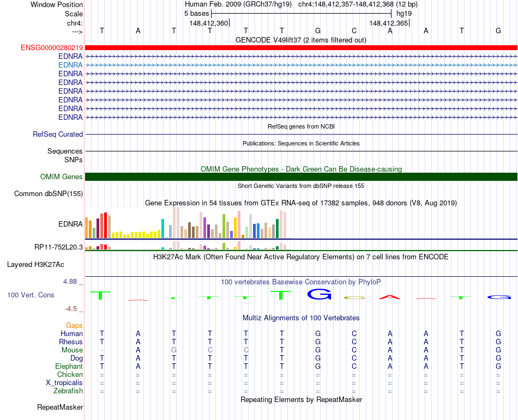
Task: Open the OMIM Gene Phenotypes track title
Action: point(301,169)
